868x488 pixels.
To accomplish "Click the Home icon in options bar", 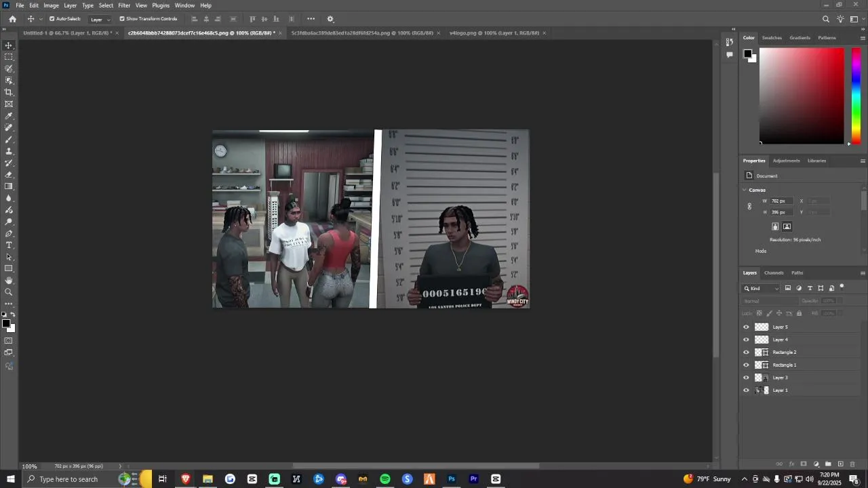I will pyautogui.click(x=12, y=19).
